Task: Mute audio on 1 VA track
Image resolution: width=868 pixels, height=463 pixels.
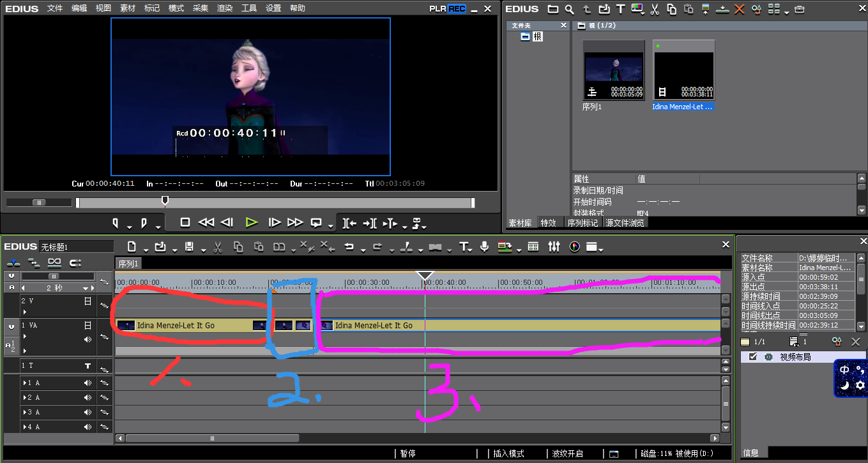Action: [88, 339]
